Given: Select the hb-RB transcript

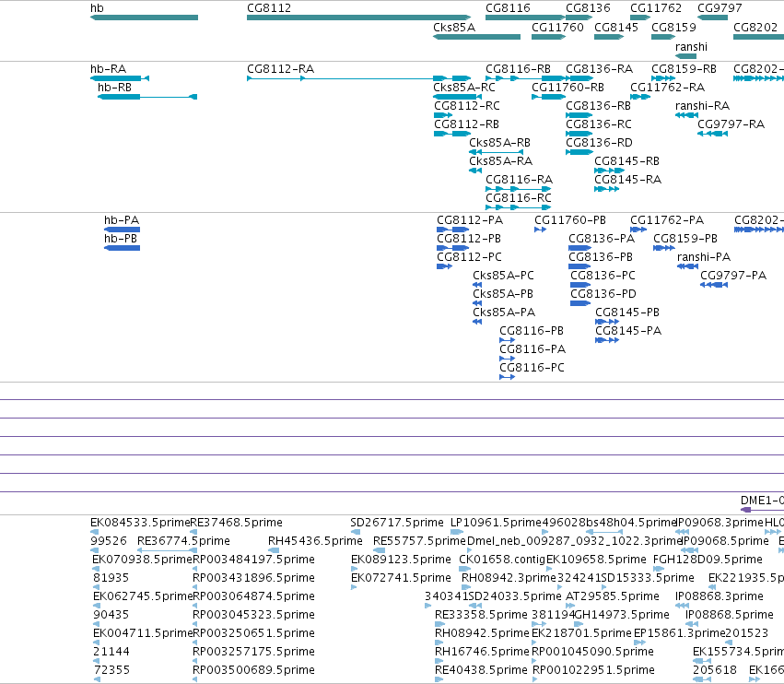Looking at the screenshot, I should [x=147, y=97].
